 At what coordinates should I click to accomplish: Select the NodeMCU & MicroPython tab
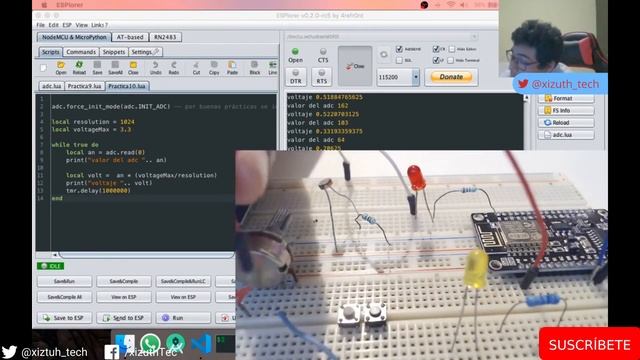[74, 37]
